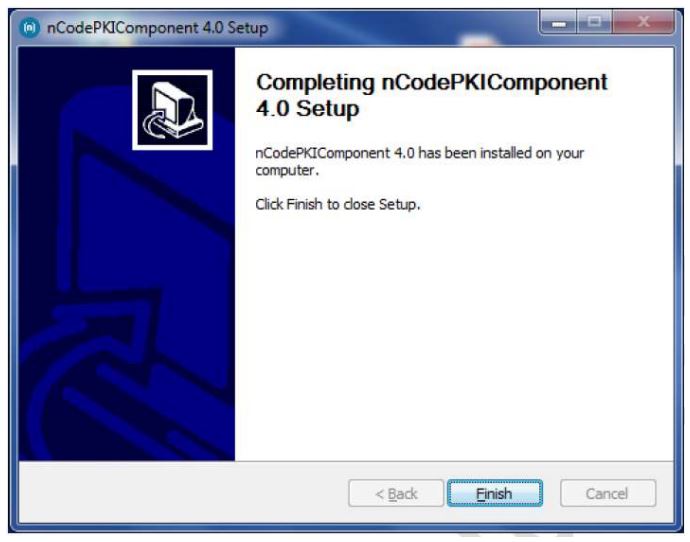Click the setup computer icon on blue banner
Screen dimensions: 690x542
tap(172, 110)
